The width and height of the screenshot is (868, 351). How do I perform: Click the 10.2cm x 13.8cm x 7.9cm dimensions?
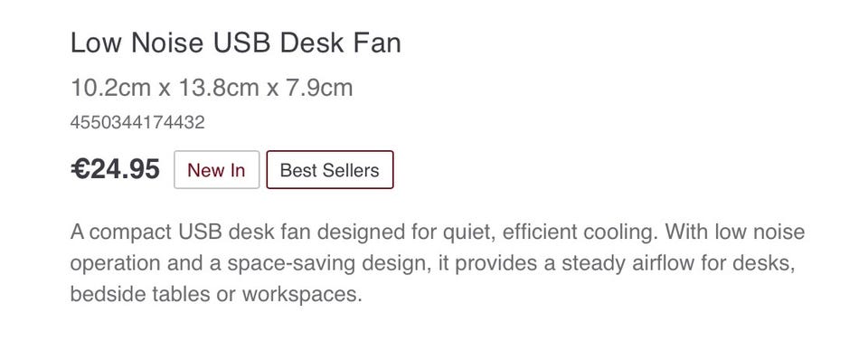[212, 88]
